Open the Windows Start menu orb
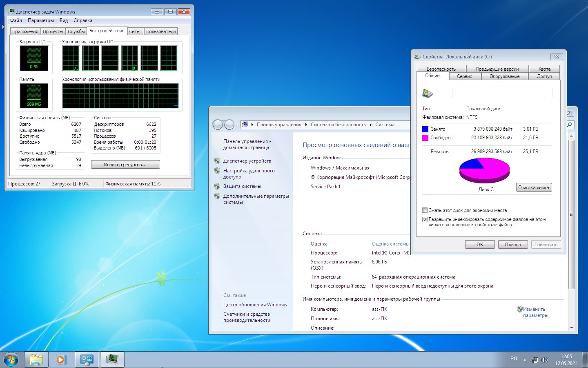Image resolution: width=588 pixels, height=368 pixels. tap(11, 359)
